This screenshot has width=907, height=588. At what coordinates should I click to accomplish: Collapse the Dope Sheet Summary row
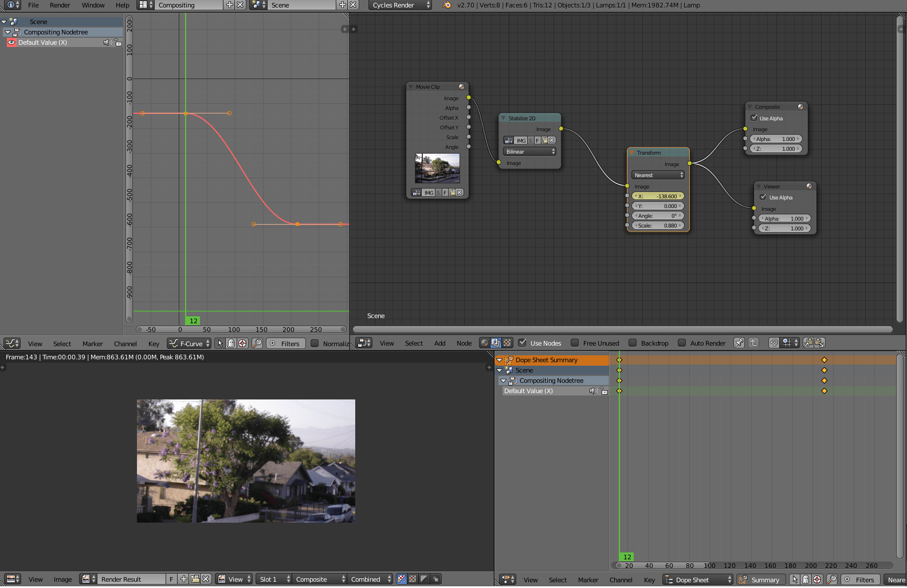coord(500,360)
